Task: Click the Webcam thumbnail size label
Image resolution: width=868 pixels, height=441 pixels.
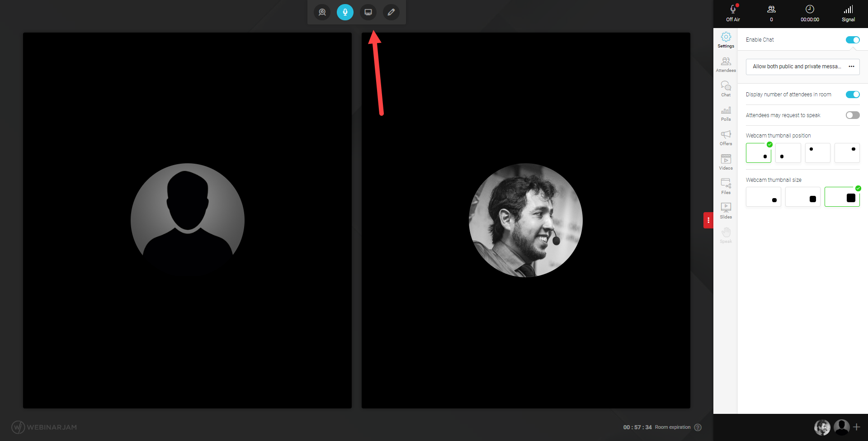Action: pyautogui.click(x=774, y=180)
